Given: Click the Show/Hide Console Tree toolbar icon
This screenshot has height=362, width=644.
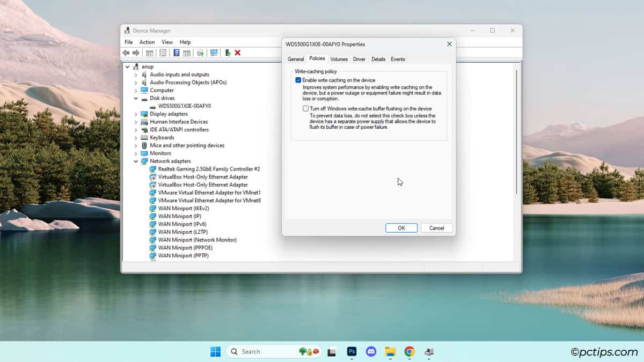Looking at the screenshot, I should click(150, 53).
